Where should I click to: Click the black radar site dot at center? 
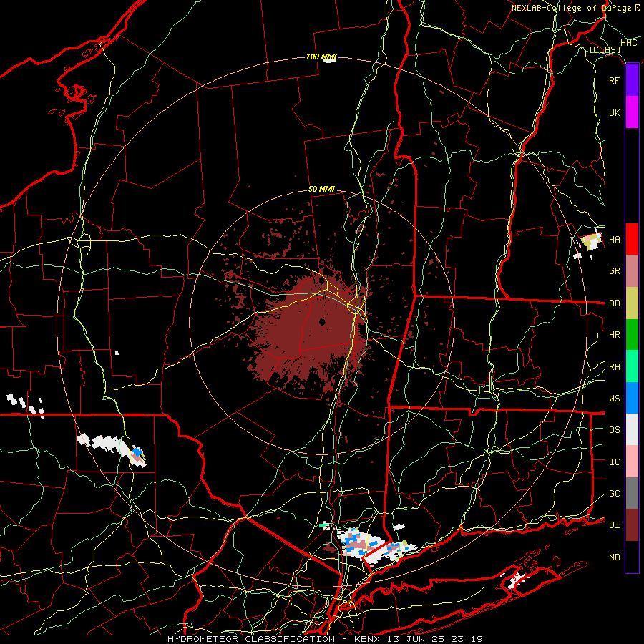(x=322, y=322)
